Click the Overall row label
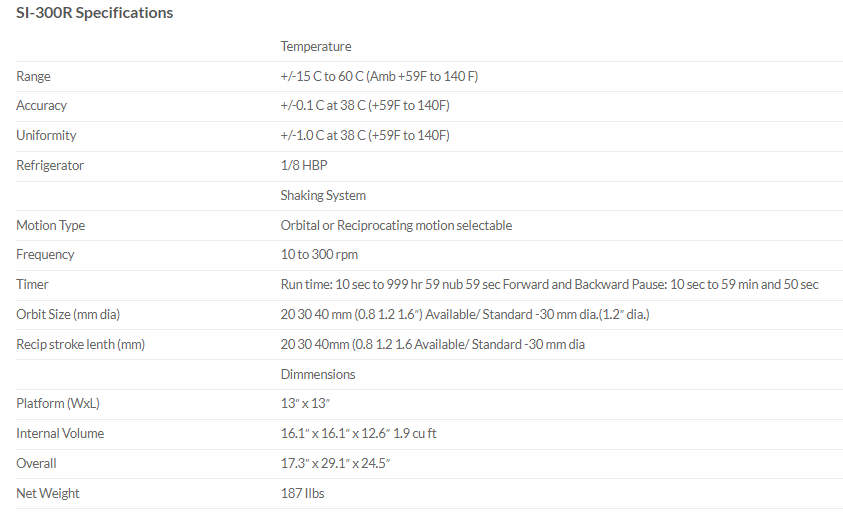Image resolution: width=843 pixels, height=512 pixels. 36,464
